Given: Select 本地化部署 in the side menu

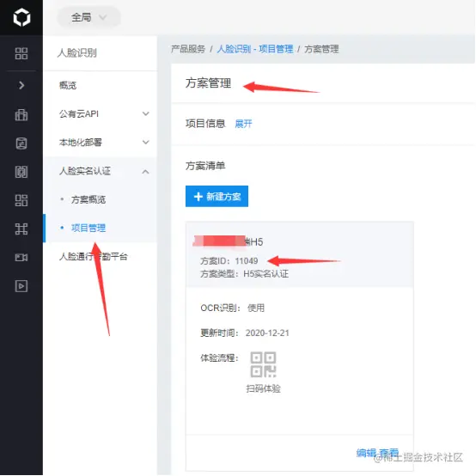Looking at the screenshot, I should point(81,142).
